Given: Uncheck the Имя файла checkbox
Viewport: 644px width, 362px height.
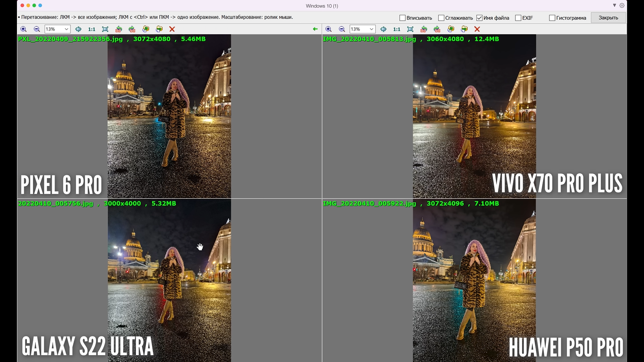Looking at the screenshot, I should (x=479, y=18).
